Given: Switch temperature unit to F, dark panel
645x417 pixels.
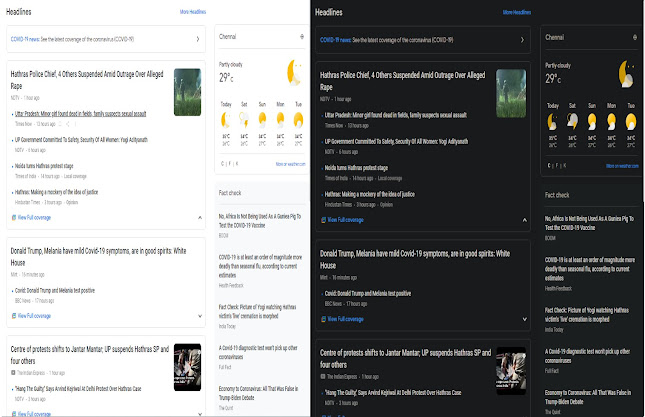Looking at the screenshot, I should click(x=557, y=165).
